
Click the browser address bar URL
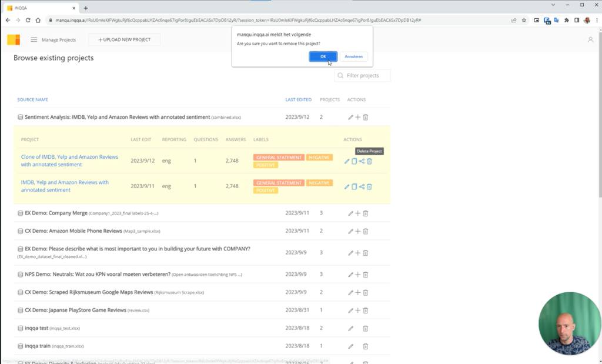point(238,21)
